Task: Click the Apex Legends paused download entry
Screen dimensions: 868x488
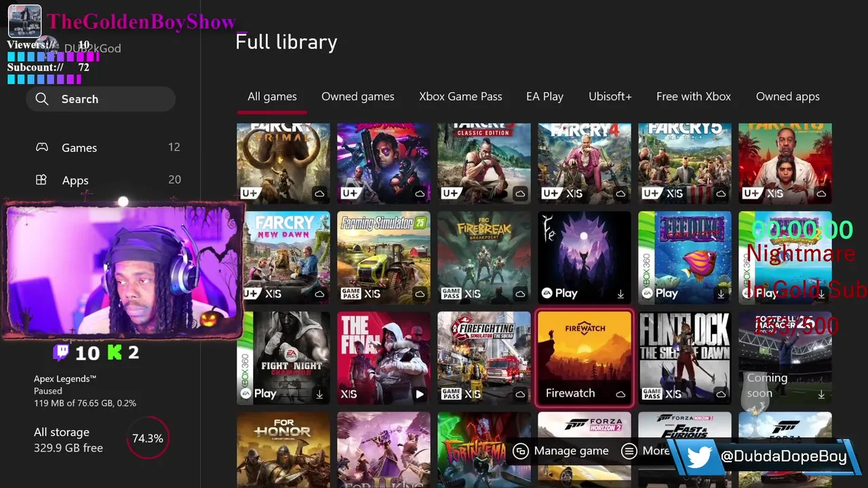Action: pyautogui.click(x=85, y=390)
